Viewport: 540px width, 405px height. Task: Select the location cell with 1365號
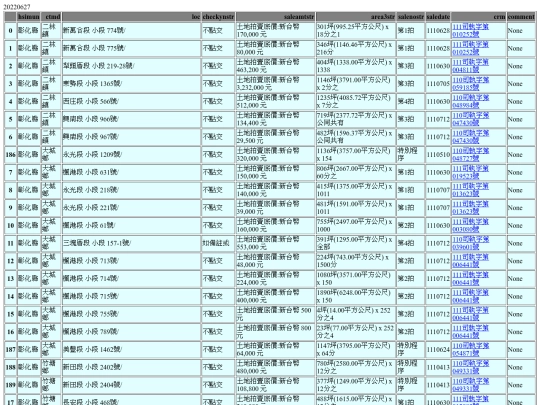132,84
